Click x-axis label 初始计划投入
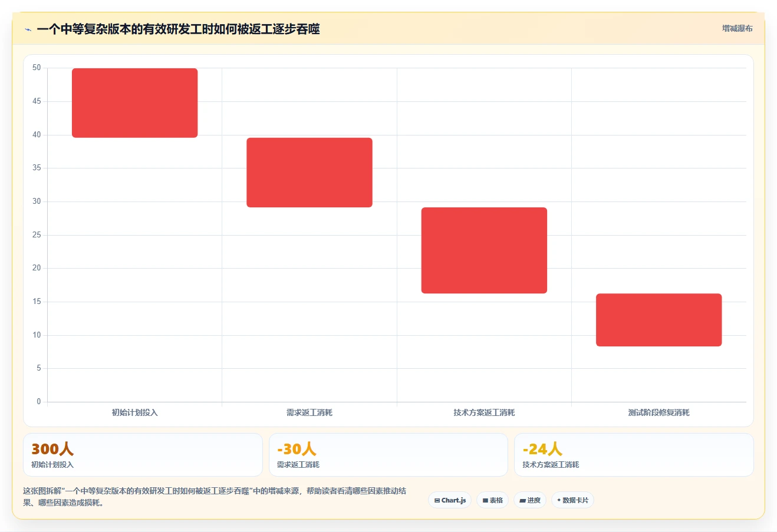777x532 pixels. point(135,412)
